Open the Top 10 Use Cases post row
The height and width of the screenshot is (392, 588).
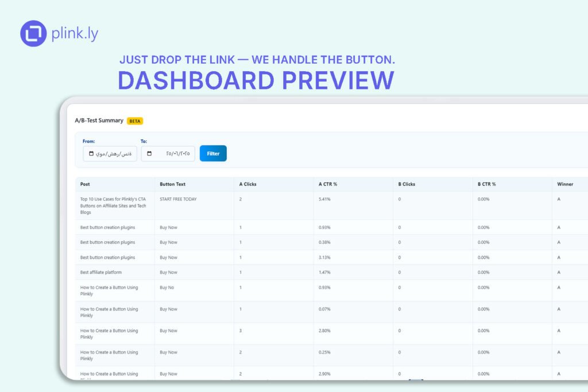pyautogui.click(x=114, y=205)
